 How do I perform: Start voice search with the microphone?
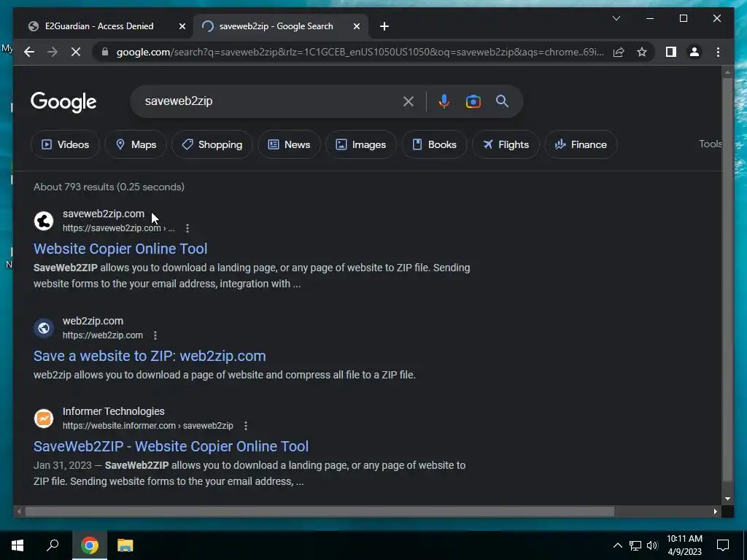pyautogui.click(x=444, y=101)
